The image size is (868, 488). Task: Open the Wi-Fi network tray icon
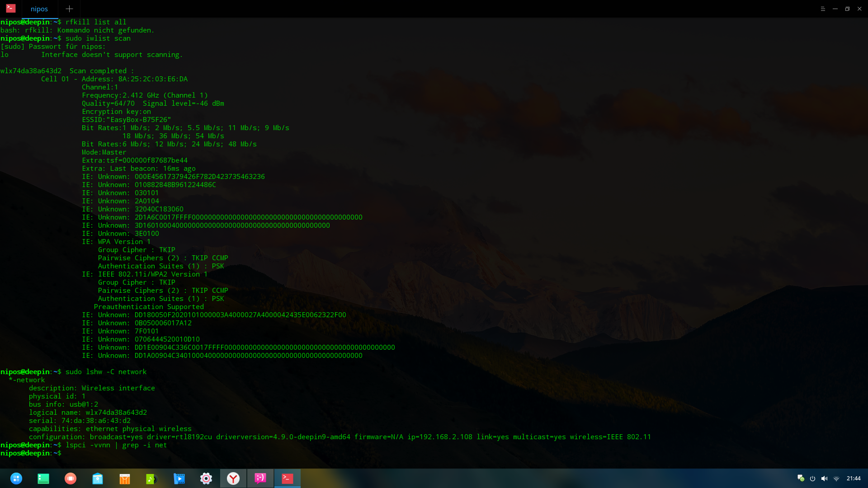click(836, 479)
